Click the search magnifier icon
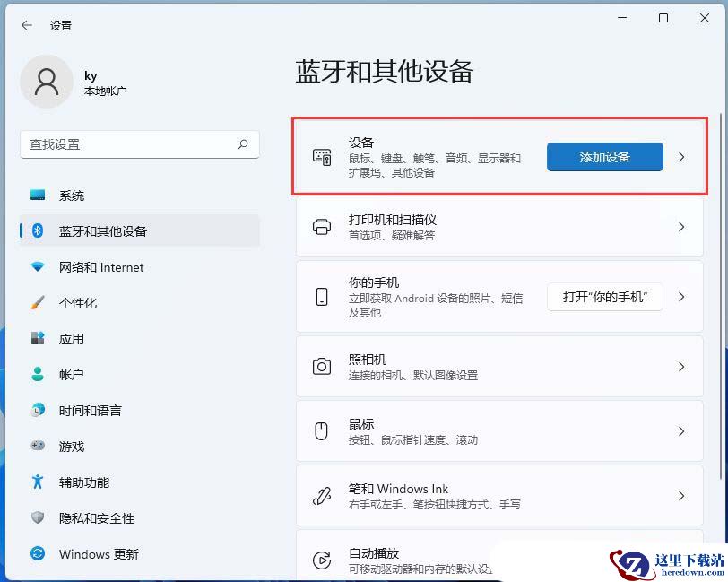728x582 pixels. 243,144
